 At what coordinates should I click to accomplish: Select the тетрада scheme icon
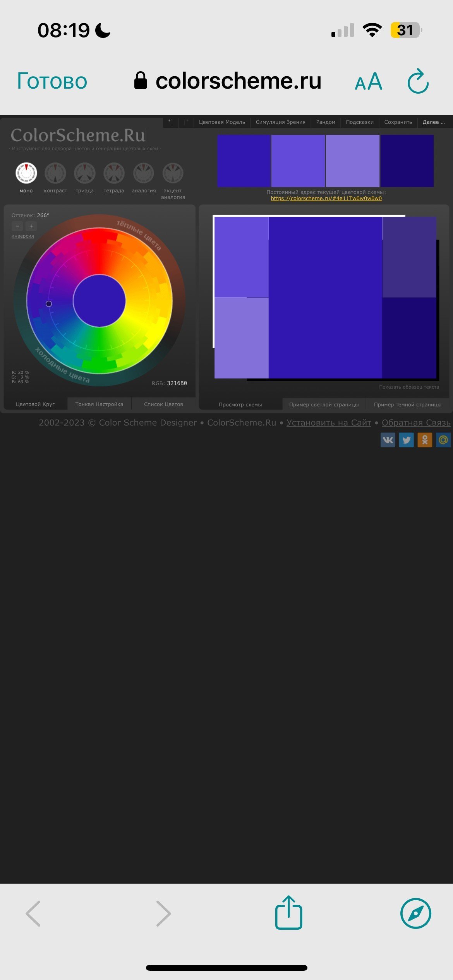(114, 173)
